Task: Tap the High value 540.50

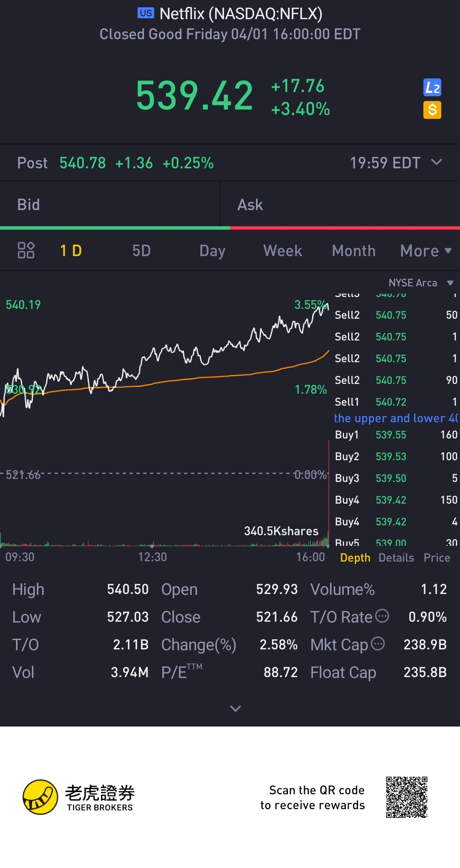Action: tap(128, 589)
